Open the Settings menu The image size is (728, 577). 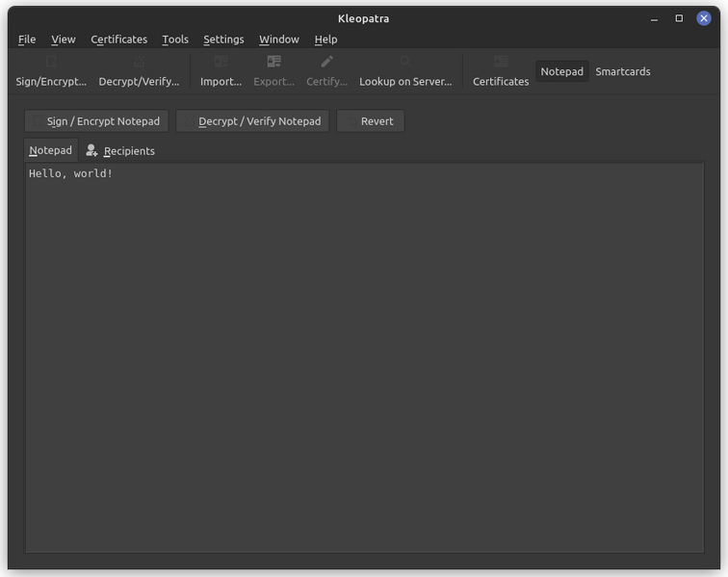point(223,39)
